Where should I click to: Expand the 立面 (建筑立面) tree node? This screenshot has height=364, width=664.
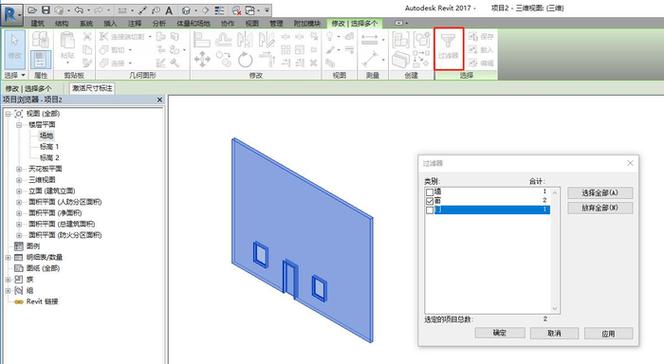pyautogui.click(x=19, y=191)
